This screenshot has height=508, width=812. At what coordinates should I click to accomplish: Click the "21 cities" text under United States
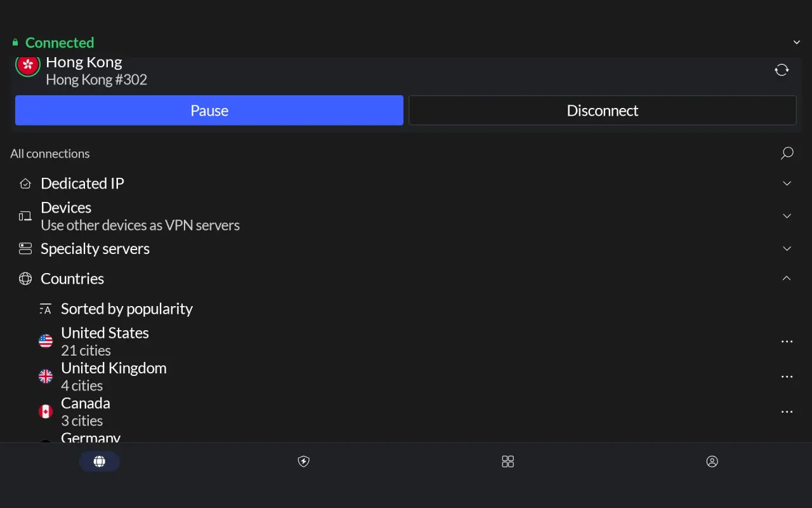pyautogui.click(x=86, y=351)
